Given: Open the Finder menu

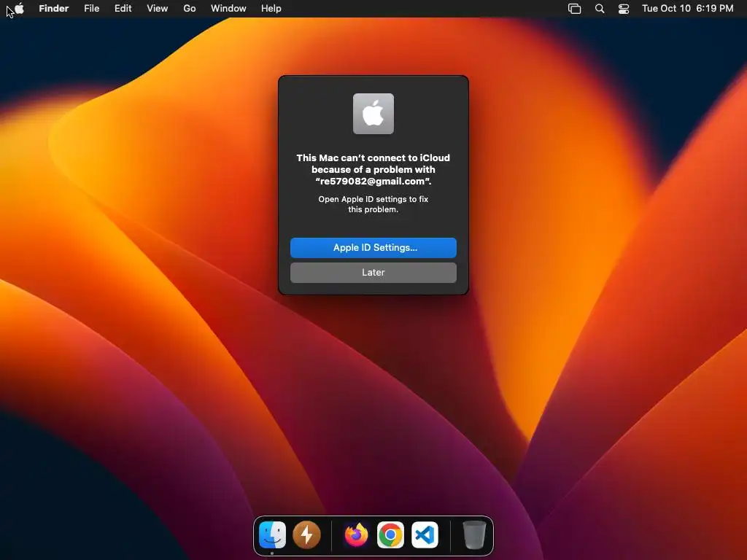Looking at the screenshot, I should coord(54,8).
